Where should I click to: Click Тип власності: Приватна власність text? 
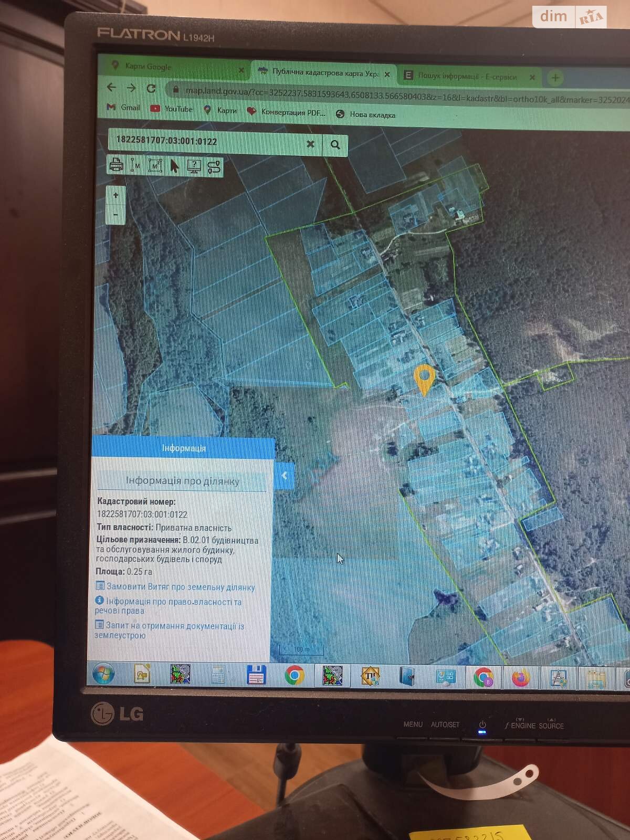tap(164, 528)
